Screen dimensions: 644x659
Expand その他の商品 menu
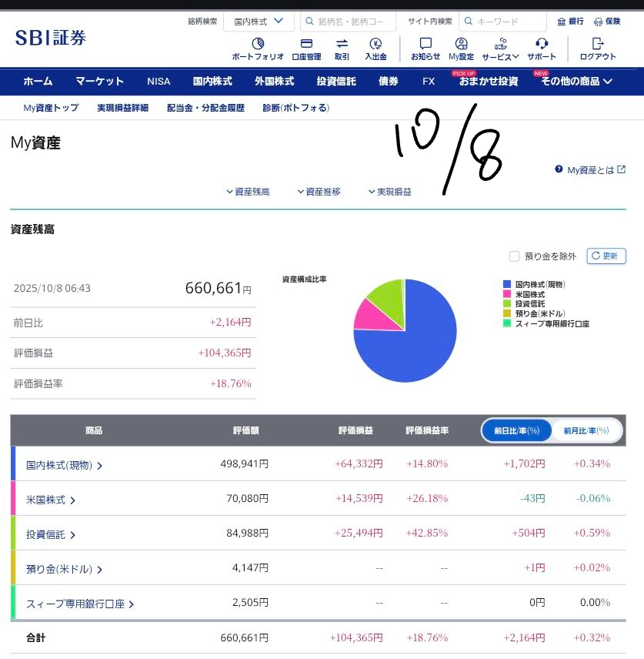click(x=576, y=81)
